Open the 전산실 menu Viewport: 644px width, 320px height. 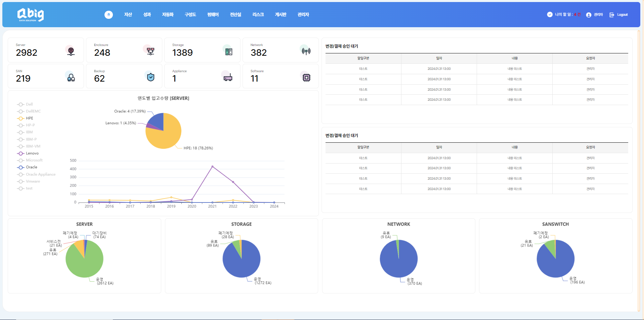[x=235, y=14]
